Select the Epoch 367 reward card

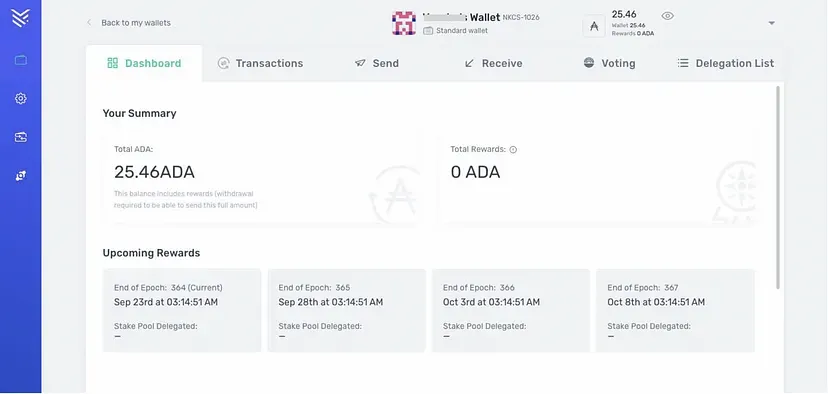675,310
